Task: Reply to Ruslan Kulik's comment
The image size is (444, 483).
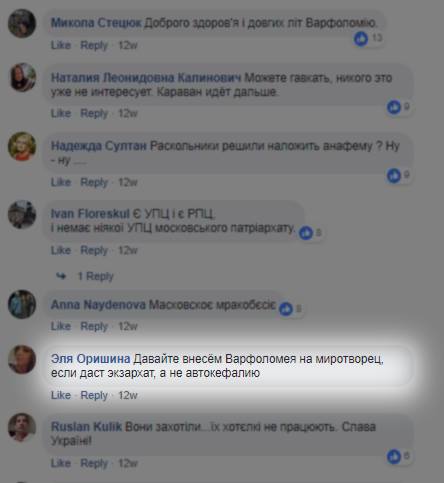Action: [94, 464]
